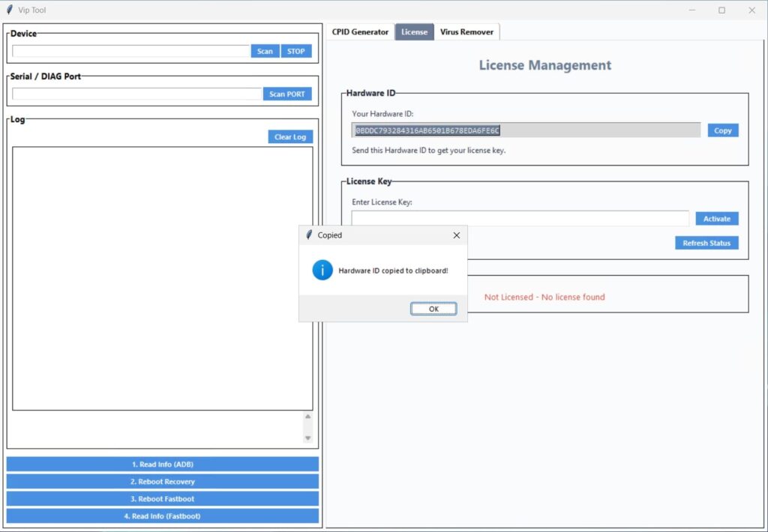Click the blue info icon in dialog
Image resolution: width=768 pixels, height=532 pixels.
(322, 270)
